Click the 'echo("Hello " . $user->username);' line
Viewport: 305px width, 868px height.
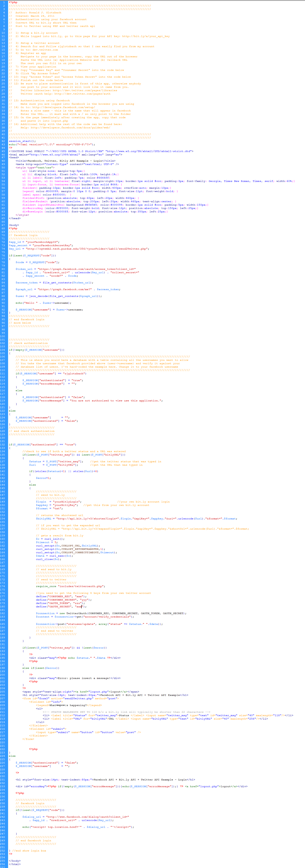pyautogui.click(x=43, y=303)
